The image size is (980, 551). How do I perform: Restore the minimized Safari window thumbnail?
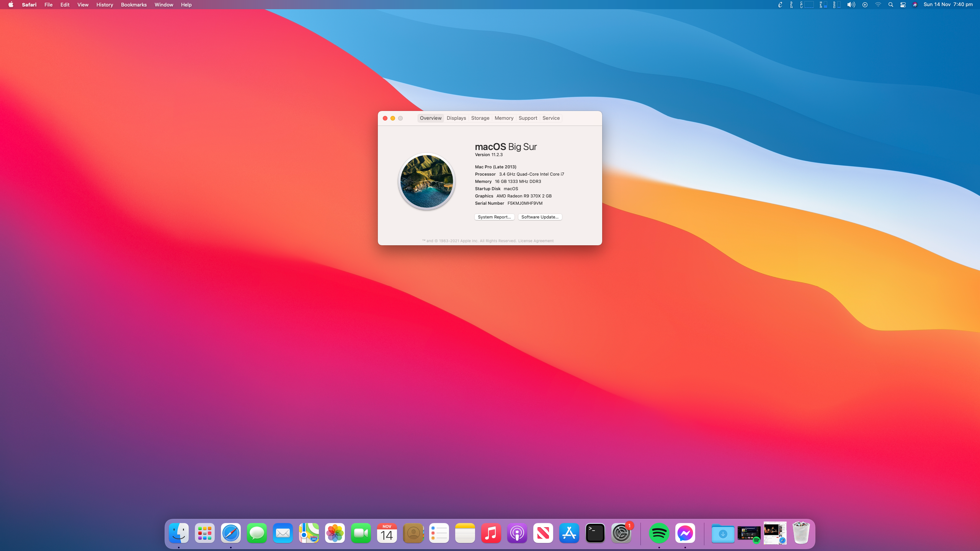tap(775, 533)
